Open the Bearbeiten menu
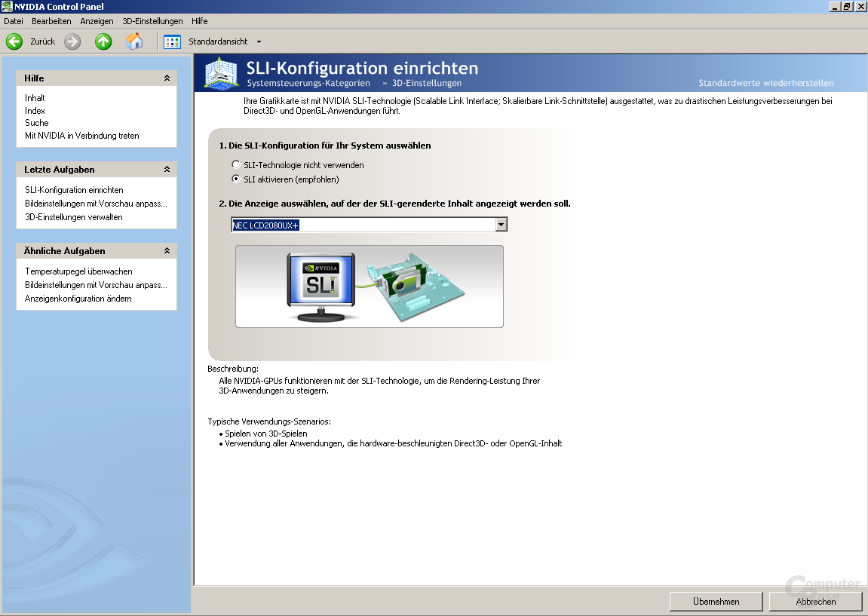The width and height of the screenshot is (868, 616). [51, 21]
